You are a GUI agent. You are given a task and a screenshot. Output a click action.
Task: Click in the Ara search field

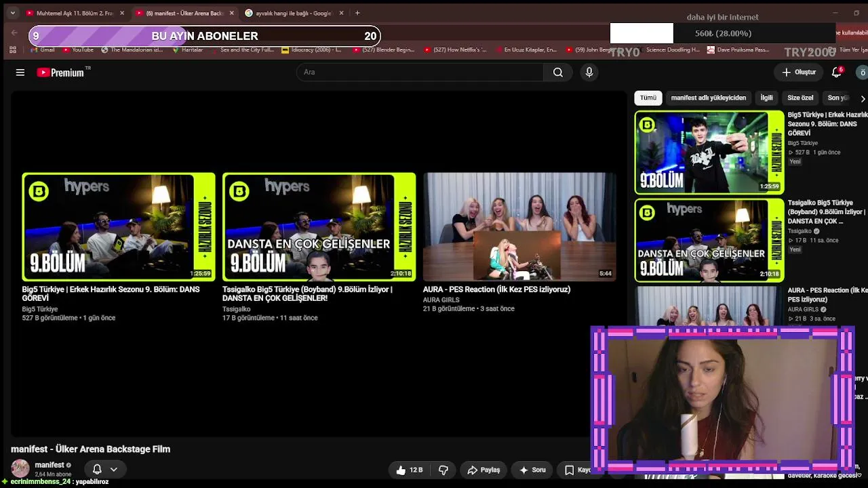(420, 73)
